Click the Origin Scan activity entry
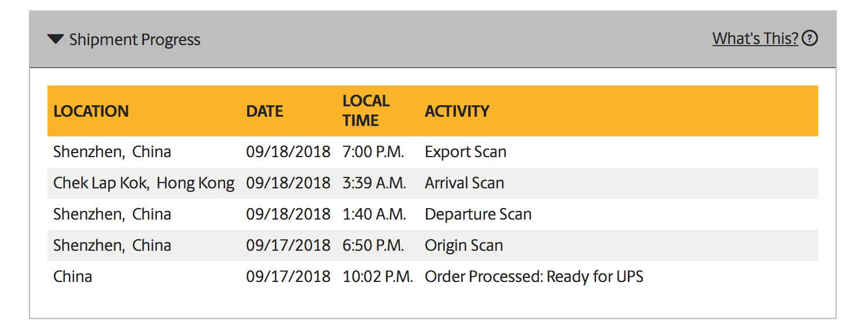Viewport: 868px width, 334px height. 464,246
